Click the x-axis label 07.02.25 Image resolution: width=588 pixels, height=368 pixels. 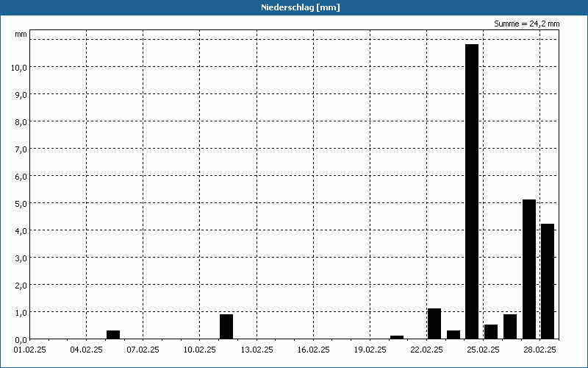[x=143, y=350]
